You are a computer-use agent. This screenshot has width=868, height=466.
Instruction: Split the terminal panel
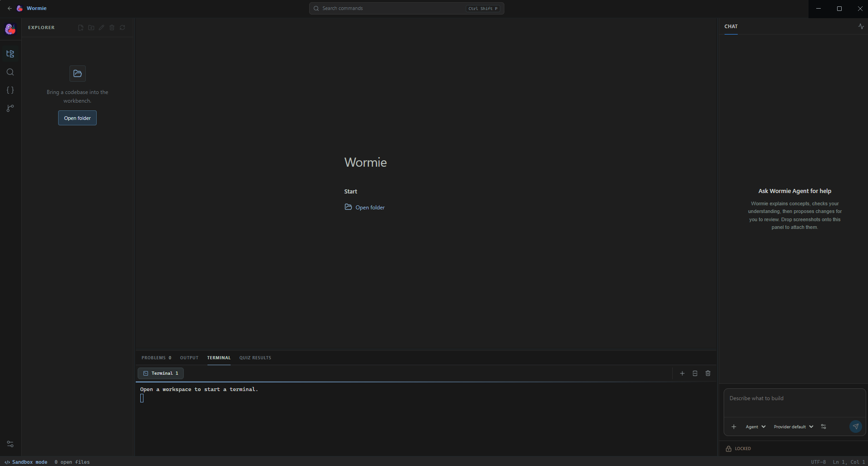[x=695, y=373]
